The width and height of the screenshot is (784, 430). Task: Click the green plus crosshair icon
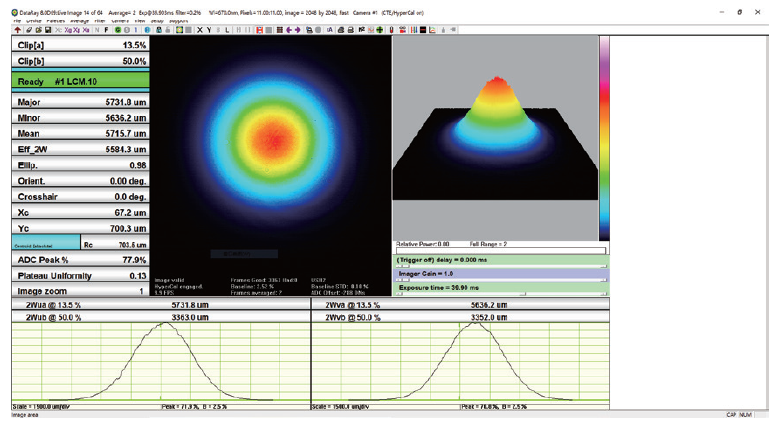[380, 30]
